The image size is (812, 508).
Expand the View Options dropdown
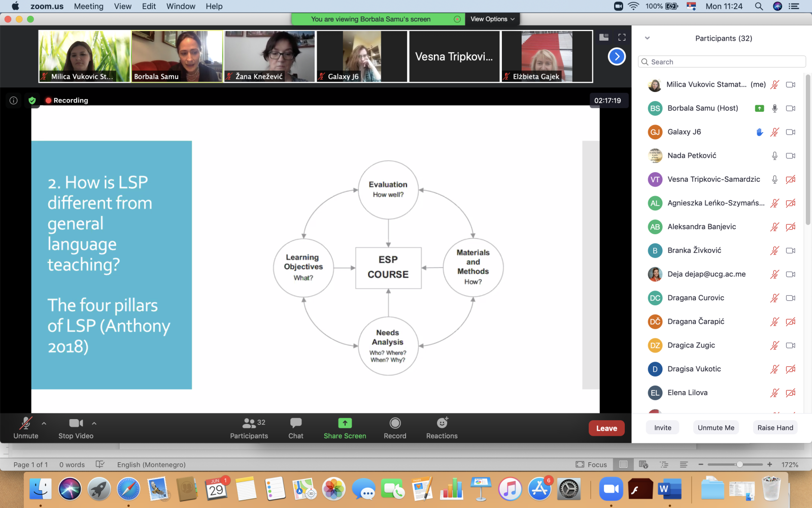(x=492, y=19)
